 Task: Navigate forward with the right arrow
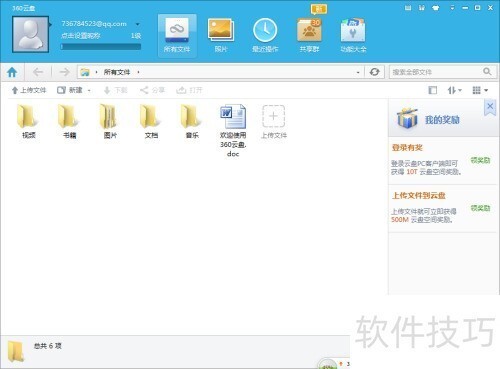pos(64,72)
